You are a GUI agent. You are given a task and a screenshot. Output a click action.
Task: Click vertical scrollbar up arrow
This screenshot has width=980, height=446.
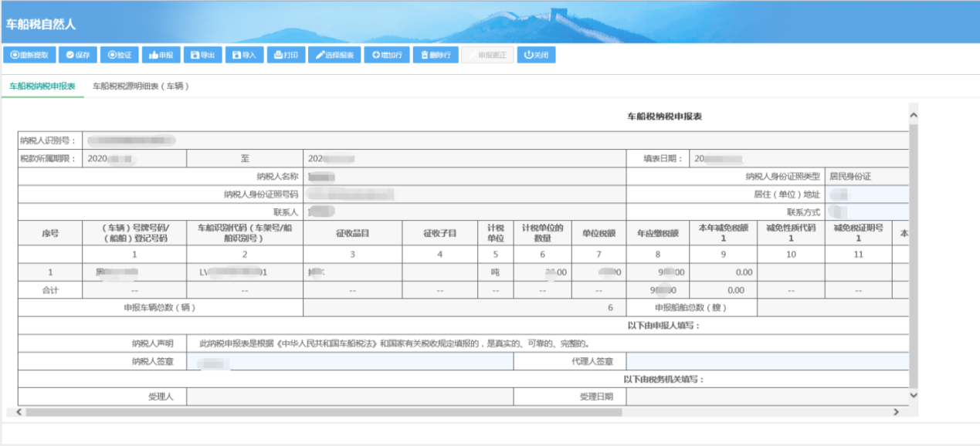click(x=914, y=115)
